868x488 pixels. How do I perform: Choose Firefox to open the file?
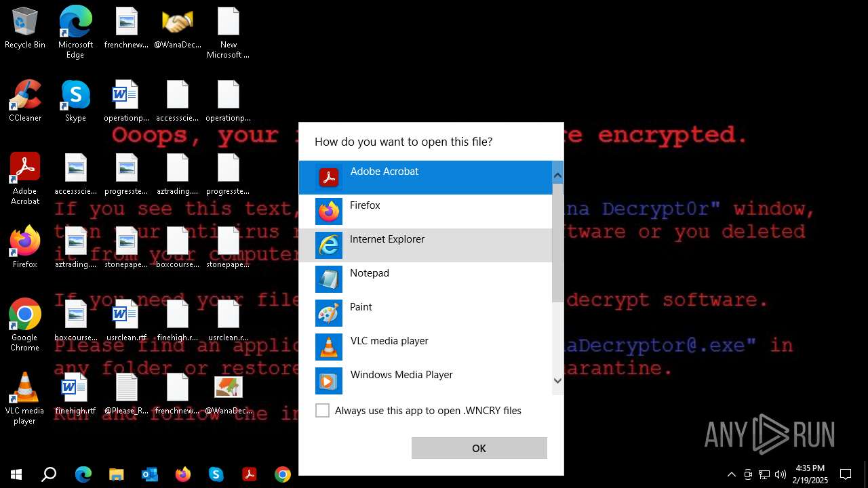click(425, 211)
